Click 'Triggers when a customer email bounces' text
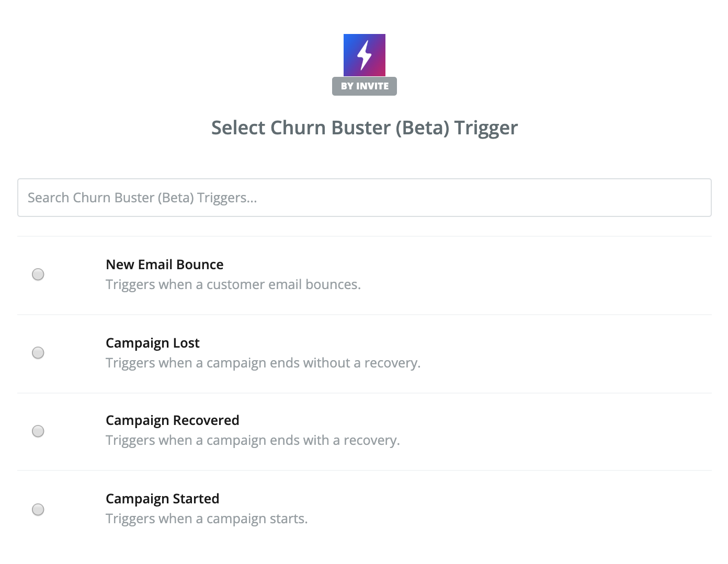 coord(233,284)
